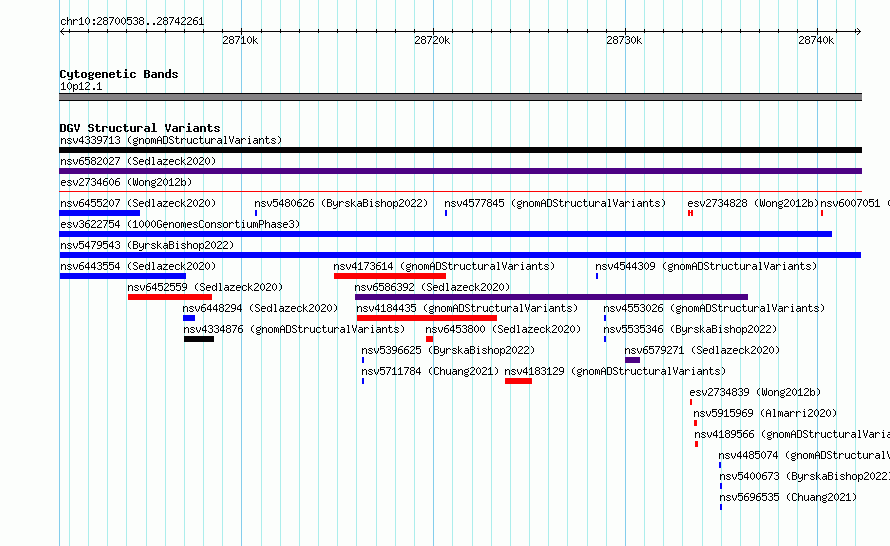Screen dimensions: 890x546
Task: Click red marker under esv2734828
Action: point(690,213)
